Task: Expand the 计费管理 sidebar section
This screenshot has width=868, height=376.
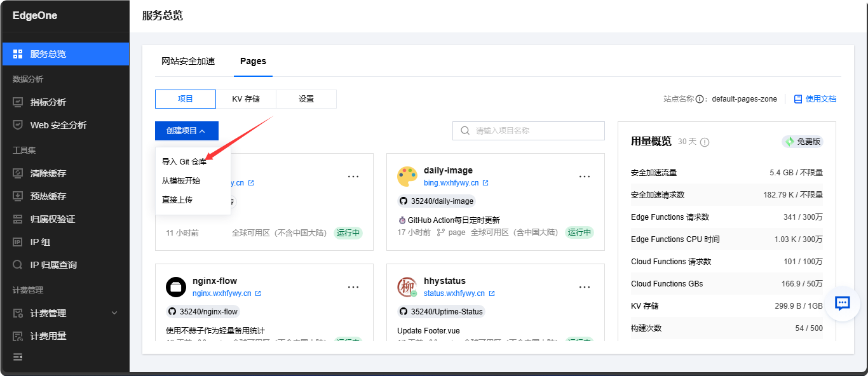Action: [114, 313]
